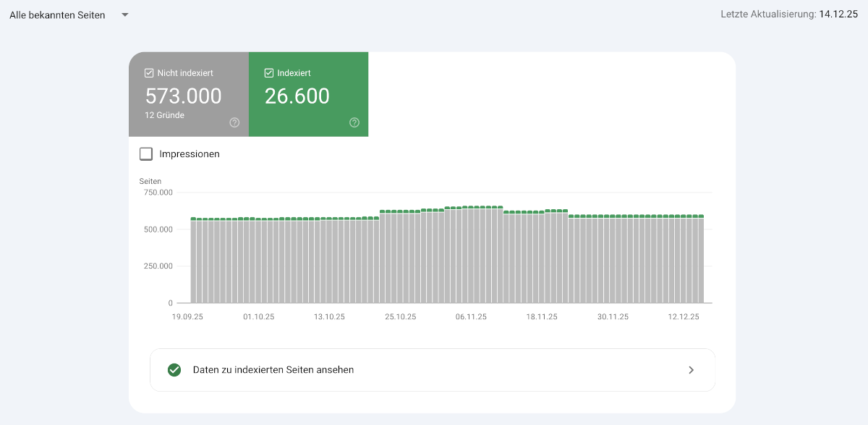Click the help icon in Indexiert card
The image size is (868, 425).
click(x=354, y=122)
